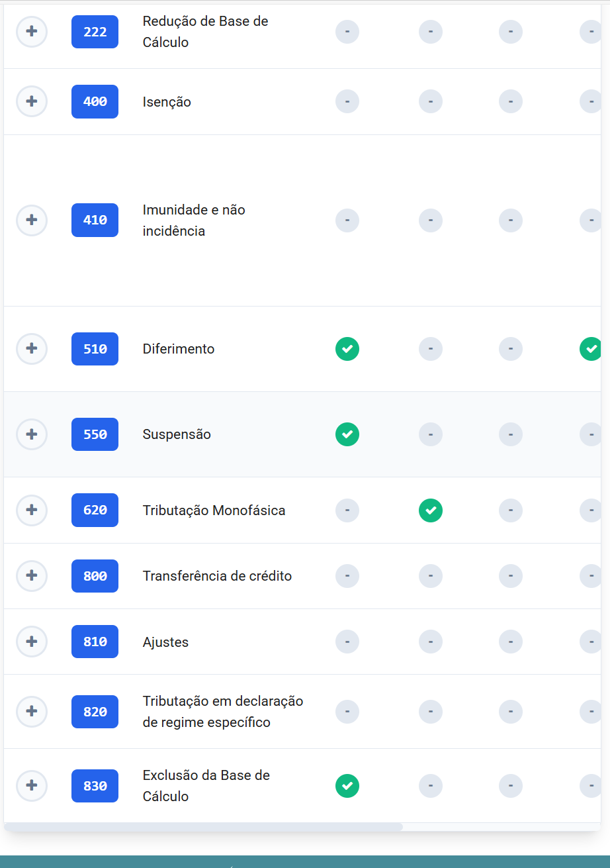Expand the 400 Isenção row
The width and height of the screenshot is (610, 868).
coord(32,101)
